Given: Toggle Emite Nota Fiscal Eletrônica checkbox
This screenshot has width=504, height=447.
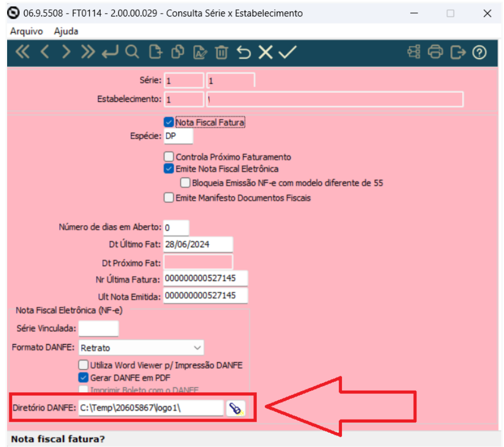Looking at the screenshot, I should pyautogui.click(x=169, y=169).
